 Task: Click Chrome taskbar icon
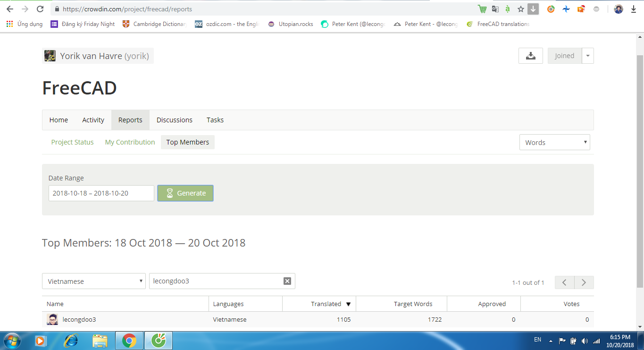pyautogui.click(x=129, y=340)
